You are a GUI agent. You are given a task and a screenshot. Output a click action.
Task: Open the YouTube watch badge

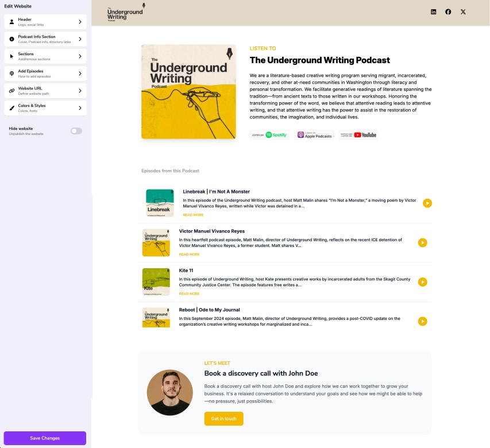point(358,135)
